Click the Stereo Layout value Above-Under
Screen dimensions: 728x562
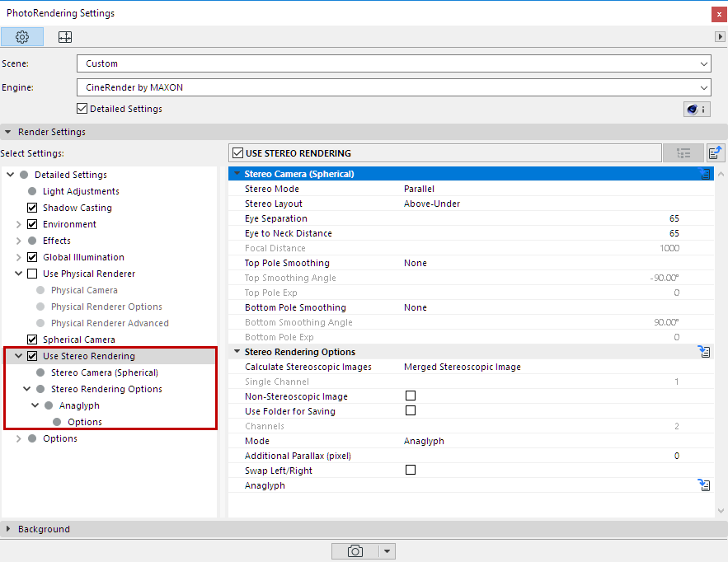[432, 204]
